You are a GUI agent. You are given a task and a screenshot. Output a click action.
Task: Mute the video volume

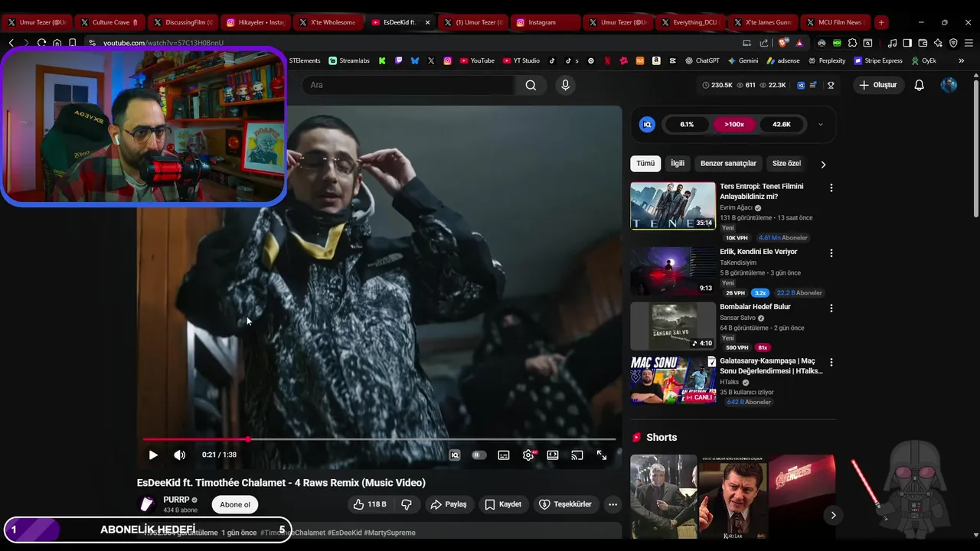pyautogui.click(x=179, y=455)
